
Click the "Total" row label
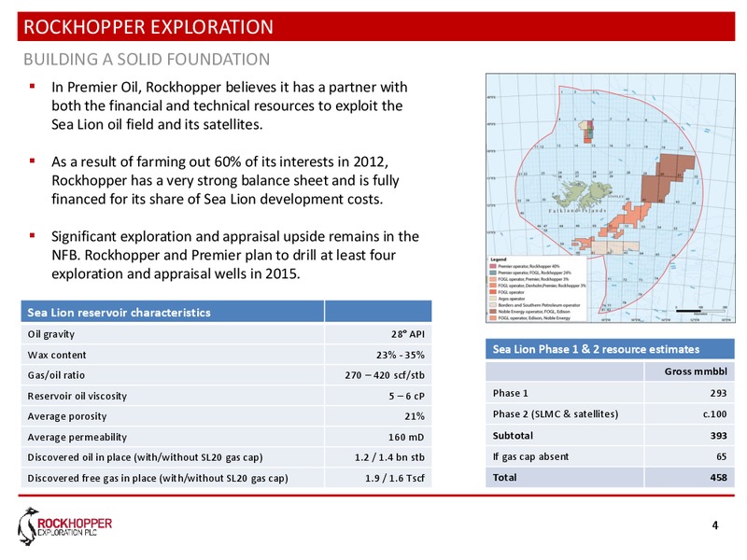point(504,477)
